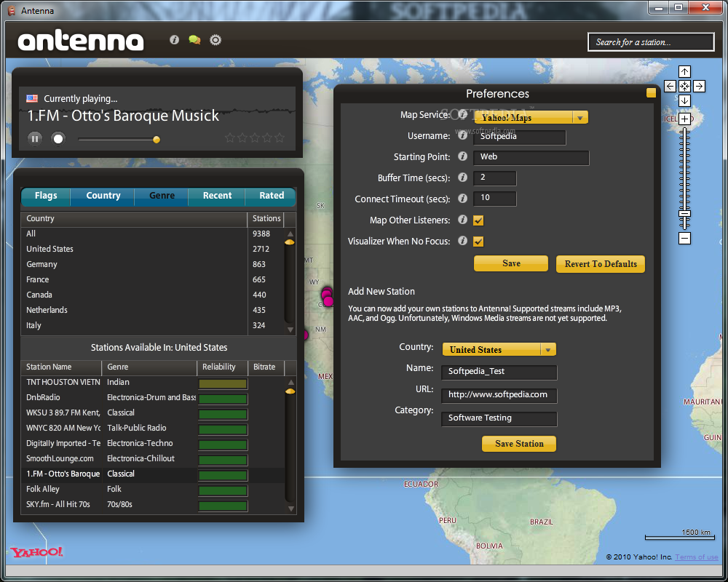The width and height of the screenshot is (728, 582).
Task: Click Save Station button
Action: 519,444
